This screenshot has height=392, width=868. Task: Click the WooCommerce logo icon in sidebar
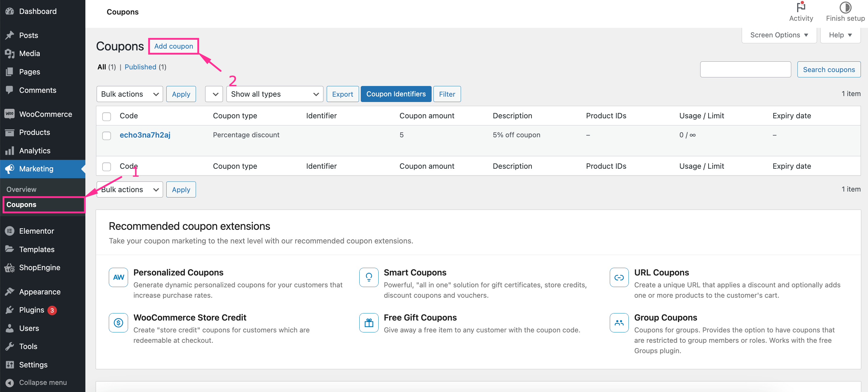[x=9, y=114]
